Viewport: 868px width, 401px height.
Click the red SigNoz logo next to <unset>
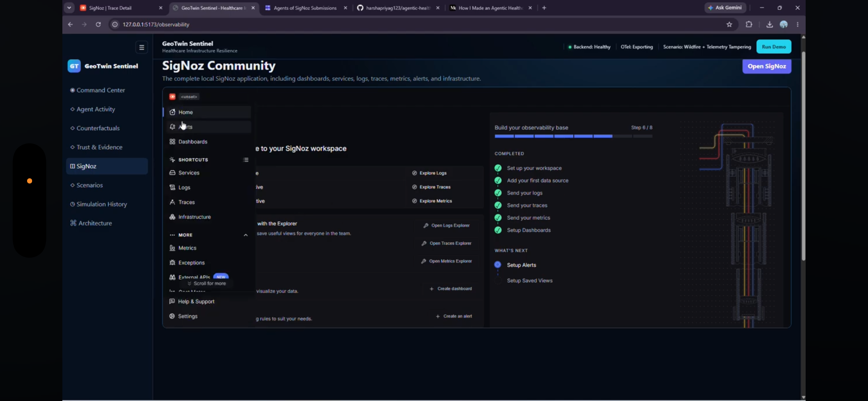pos(172,97)
